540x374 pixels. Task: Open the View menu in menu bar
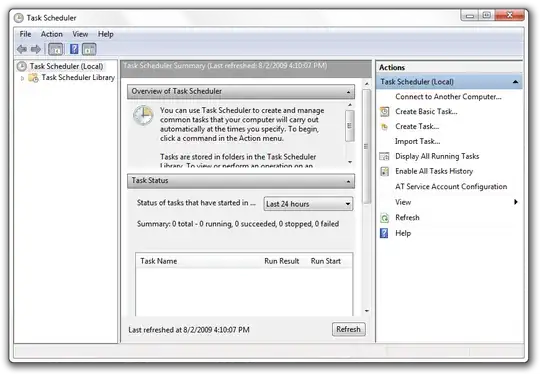point(80,34)
